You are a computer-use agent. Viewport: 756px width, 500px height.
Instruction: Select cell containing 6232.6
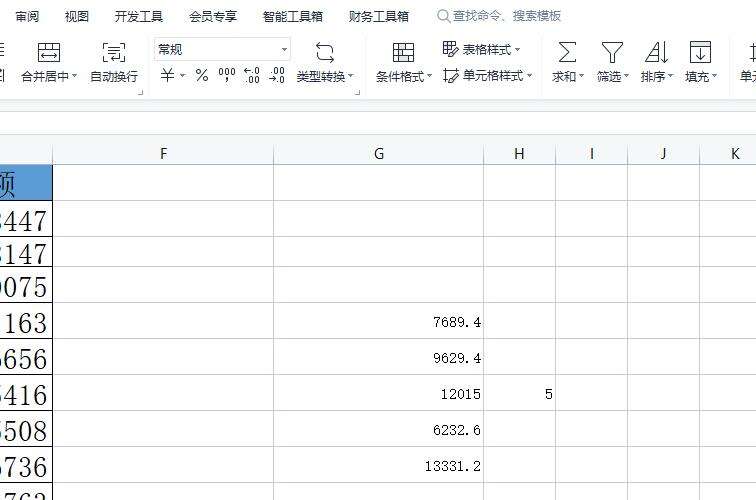pyautogui.click(x=378, y=429)
